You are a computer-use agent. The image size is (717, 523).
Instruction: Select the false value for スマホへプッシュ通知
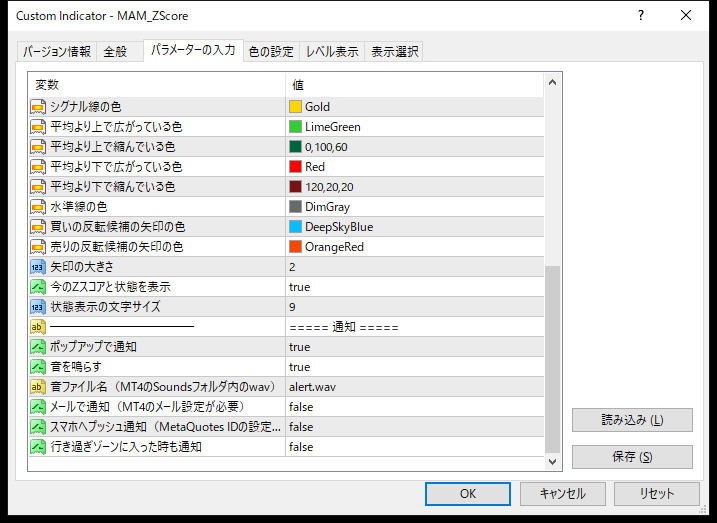(415, 427)
